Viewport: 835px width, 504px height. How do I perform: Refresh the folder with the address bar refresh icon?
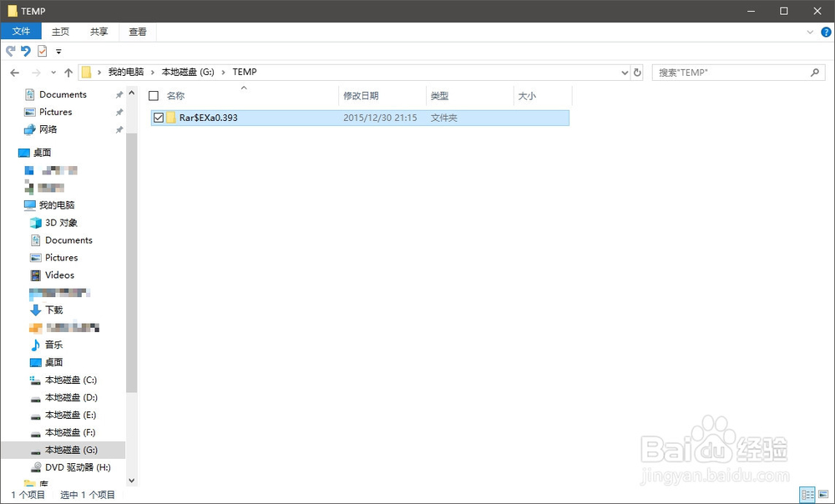pos(637,72)
